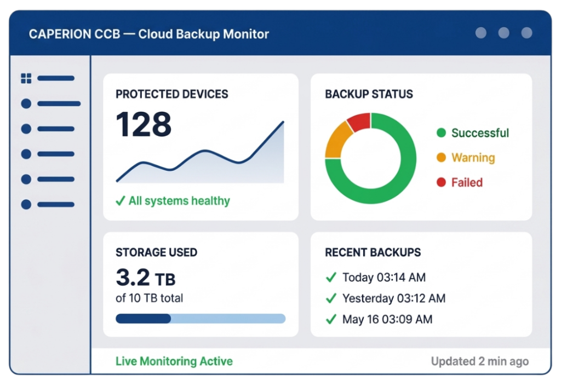The height and width of the screenshot is (392, 561).
Task: Click the 3.2 TB storage value
Action: pos(146,278)
